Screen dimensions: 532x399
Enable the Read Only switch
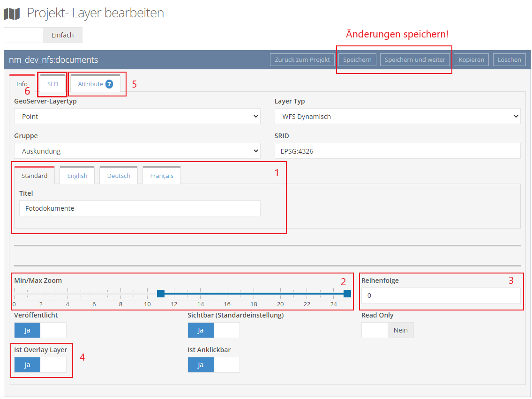pos(387,330)
